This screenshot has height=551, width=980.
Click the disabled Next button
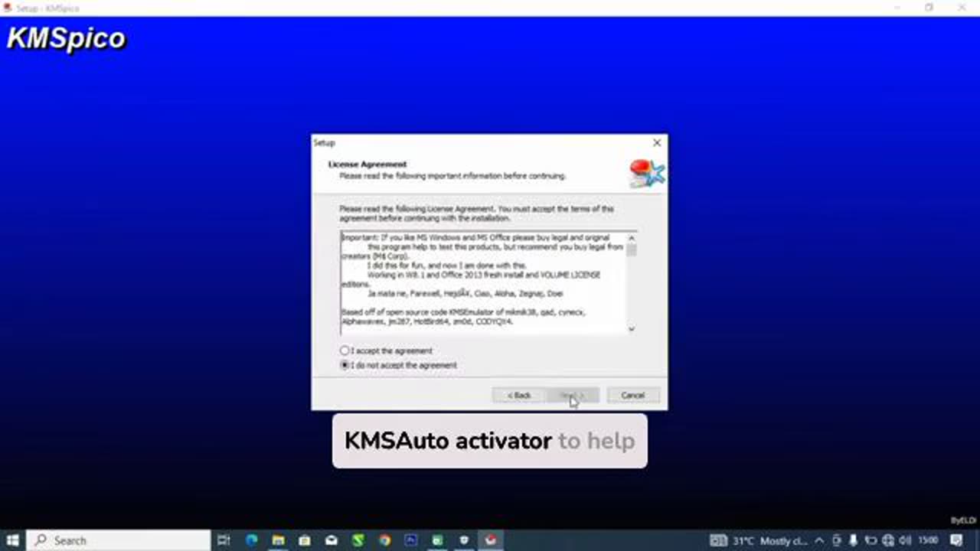click(x=573, y=395)
